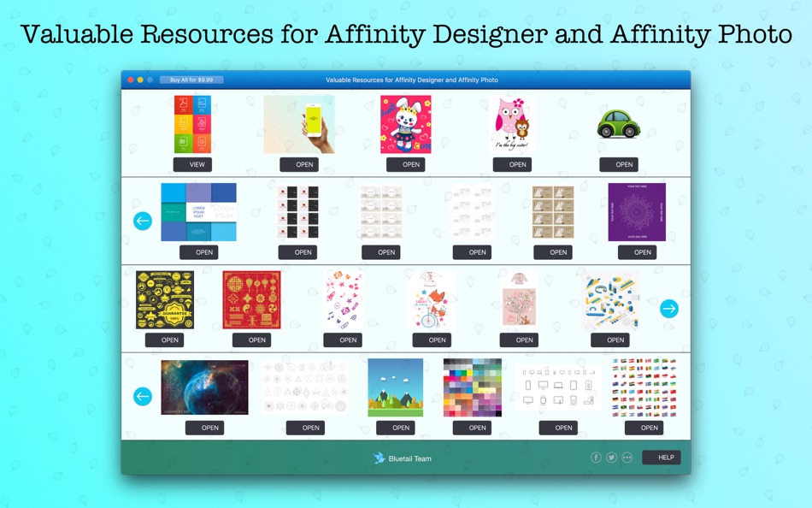Click OPEN under the pink tree illustration

tap(519, 340)
